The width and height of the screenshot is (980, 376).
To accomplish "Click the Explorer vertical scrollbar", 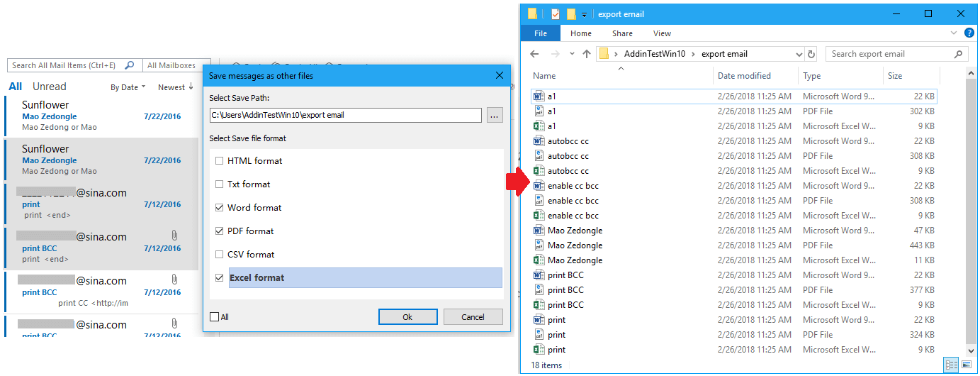I will [971, 213].
